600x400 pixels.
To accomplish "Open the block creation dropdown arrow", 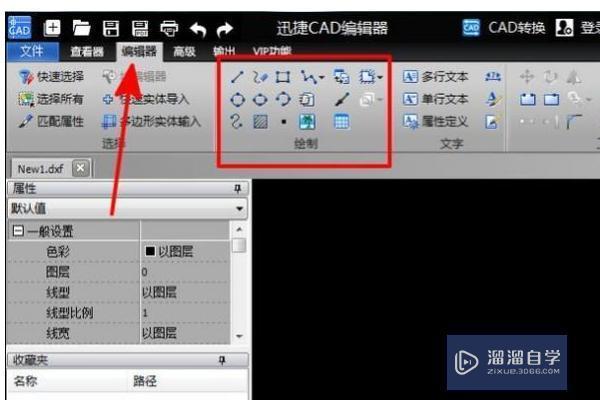I will [x=380, y=77].
